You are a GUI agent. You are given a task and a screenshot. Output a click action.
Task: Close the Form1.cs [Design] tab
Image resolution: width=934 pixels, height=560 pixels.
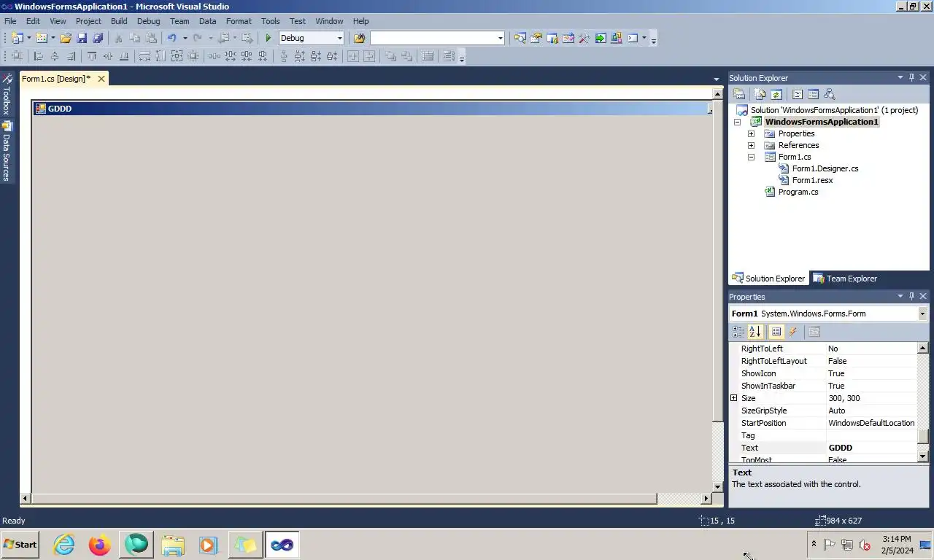click(x=101, y=79)
